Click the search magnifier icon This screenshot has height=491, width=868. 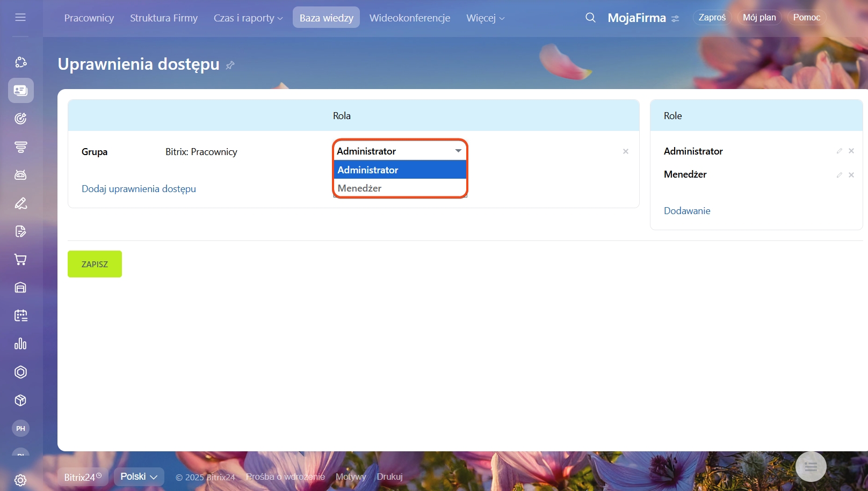click(590, 18)
